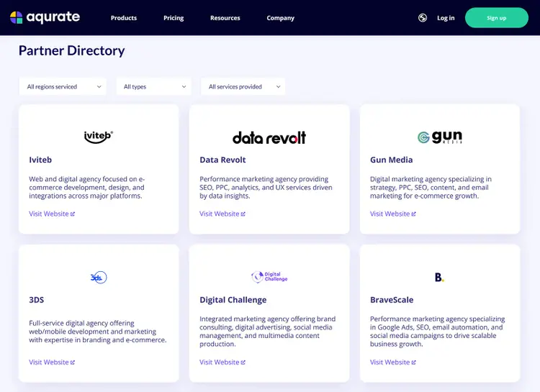Viewport: 540px width, 392px height.
Task: Visit Website link for Iviteb
Action: tap(52, 214)
